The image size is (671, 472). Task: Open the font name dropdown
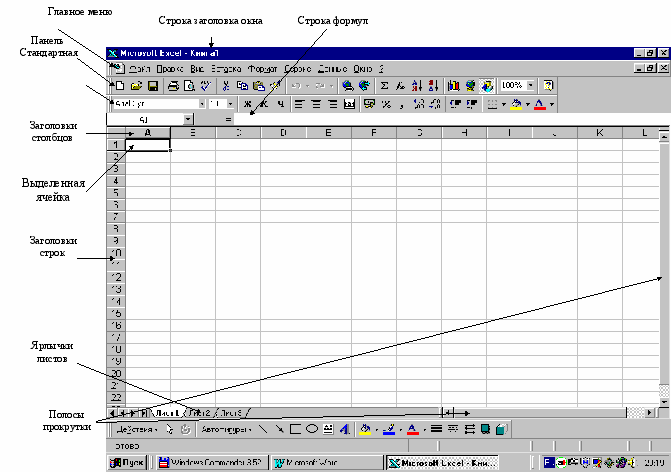pyautogui.click(x=202, y=104)
